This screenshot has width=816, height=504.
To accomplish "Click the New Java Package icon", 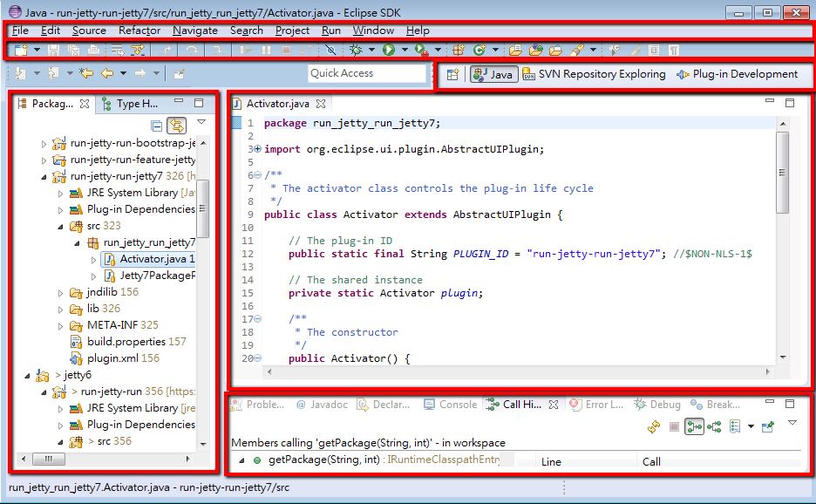I will click(x=459, y=50).
